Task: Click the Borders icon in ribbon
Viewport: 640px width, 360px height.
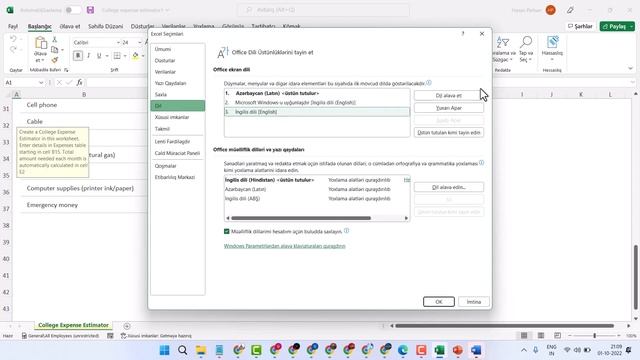Action: pyautogui.click(x=117, y=56)
